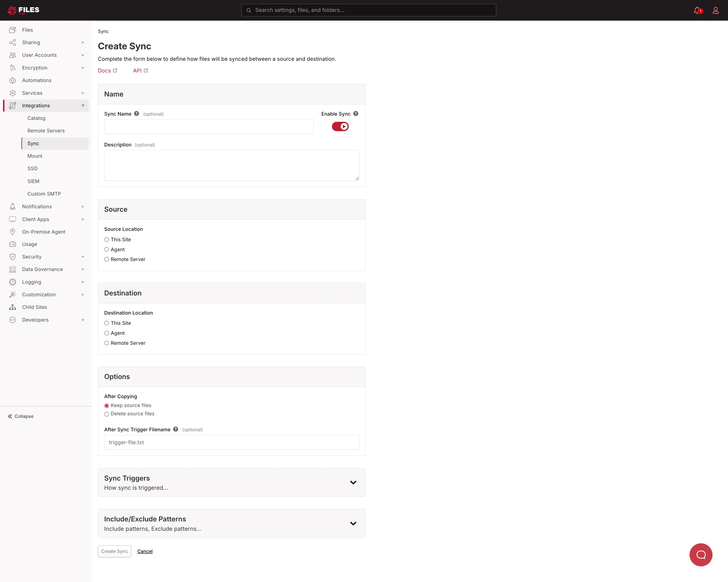Open the Sync sidebar item
Viewport: 728px width, 582px height.
tap(55, 143)
